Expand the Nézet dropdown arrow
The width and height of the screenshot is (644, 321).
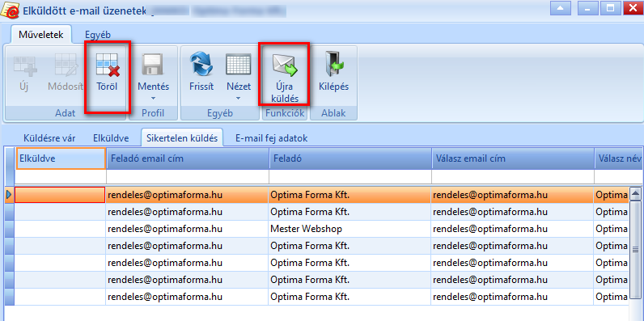(238, 99)
